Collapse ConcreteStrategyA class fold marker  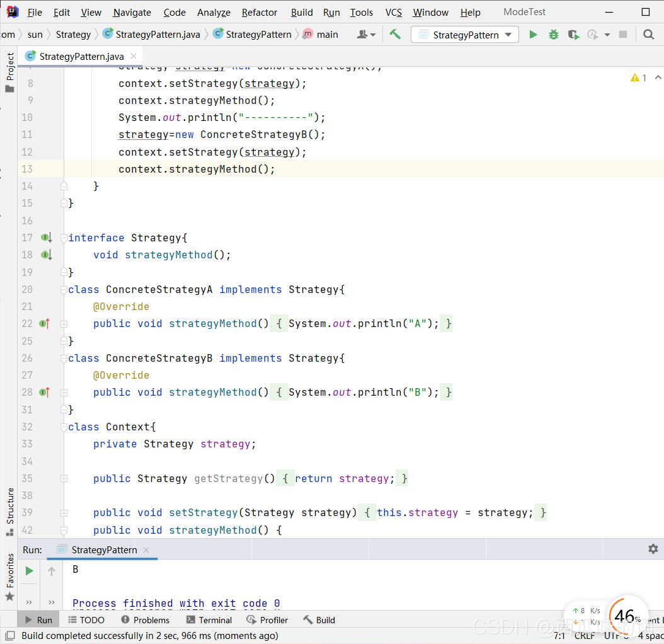(x=64, y=290)
